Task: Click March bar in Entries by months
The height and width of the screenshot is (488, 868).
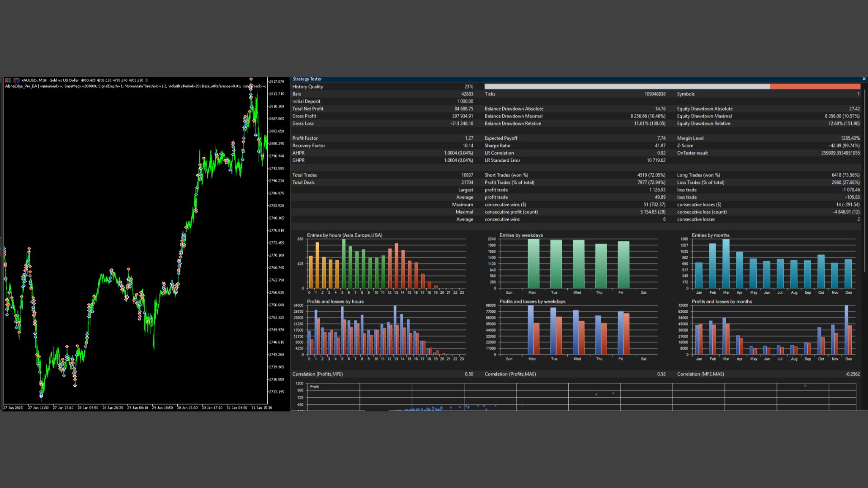Action: click(726, 263)
